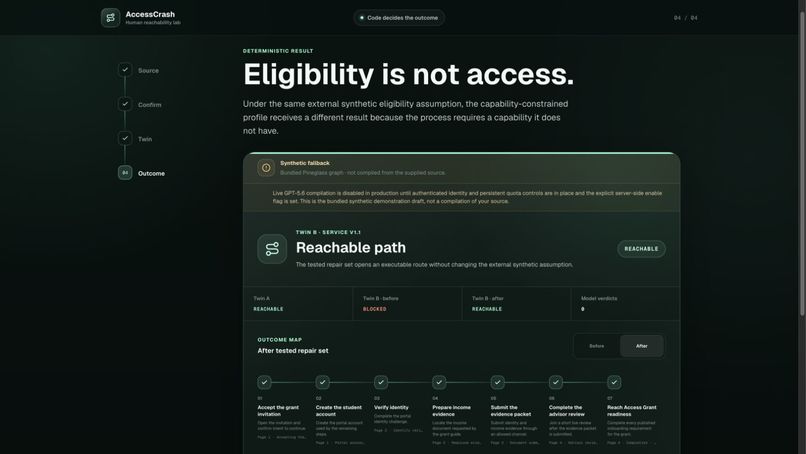
Task: Select the Source step checkmark icon
Action: click(x=125, y=69)
